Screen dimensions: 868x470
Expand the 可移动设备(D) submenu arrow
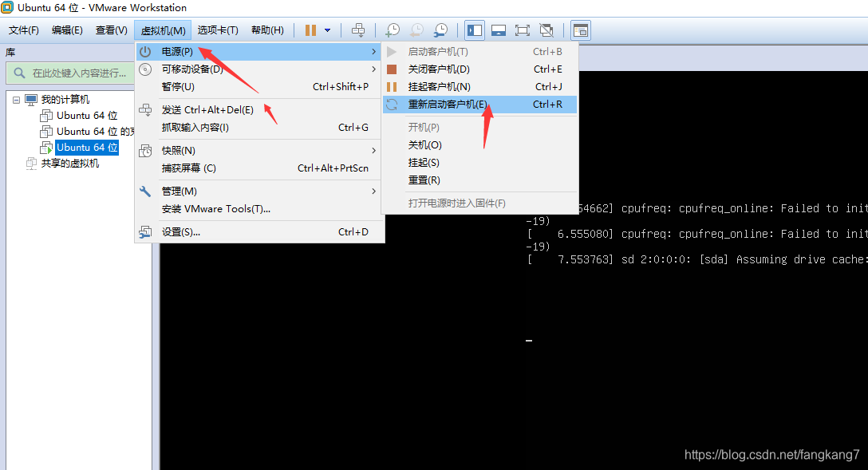pyautogui.click(x=373, y=69)
